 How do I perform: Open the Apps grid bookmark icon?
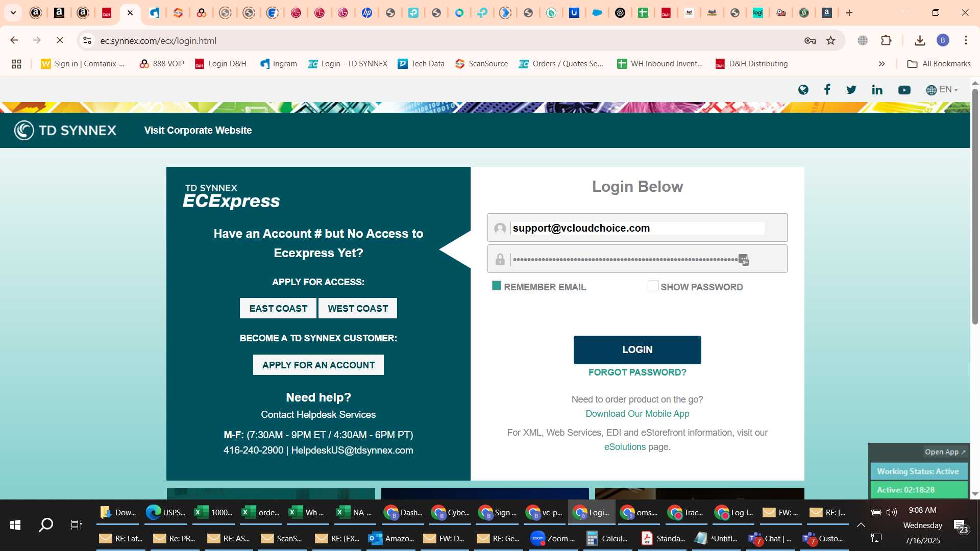coord(16,64)
